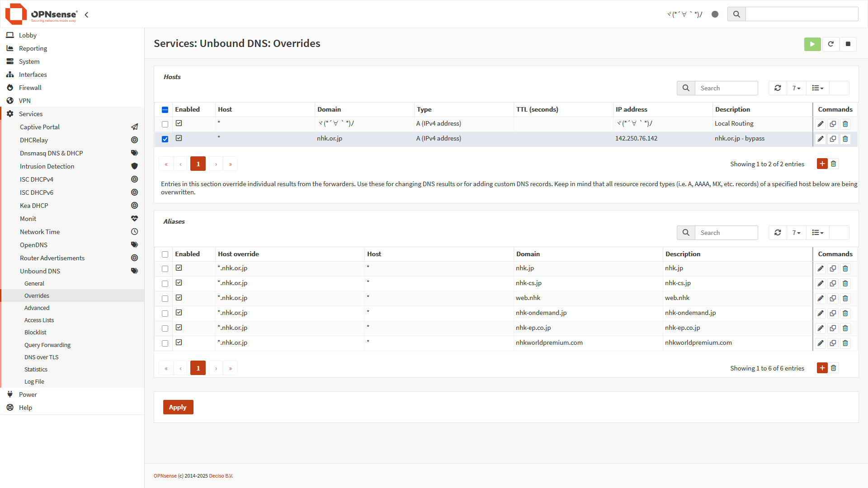Start the Unbound service with the green play button
This screenshot has width=868, height=488.
pos(812,44)
